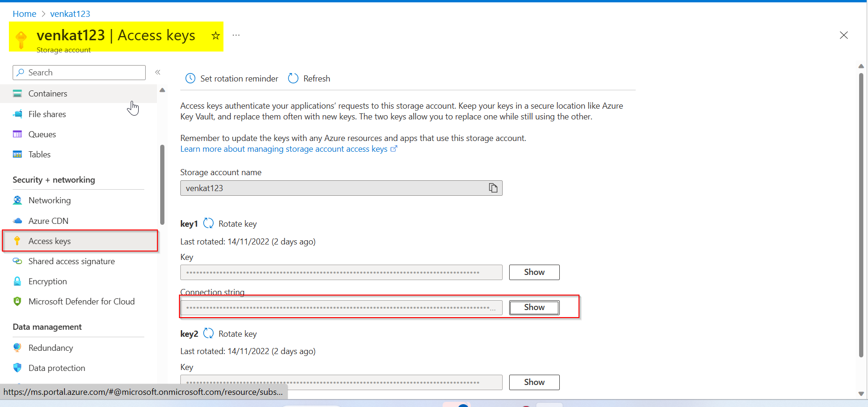
Task: Click the Azure CDN cloud icon
Action: 17,221
